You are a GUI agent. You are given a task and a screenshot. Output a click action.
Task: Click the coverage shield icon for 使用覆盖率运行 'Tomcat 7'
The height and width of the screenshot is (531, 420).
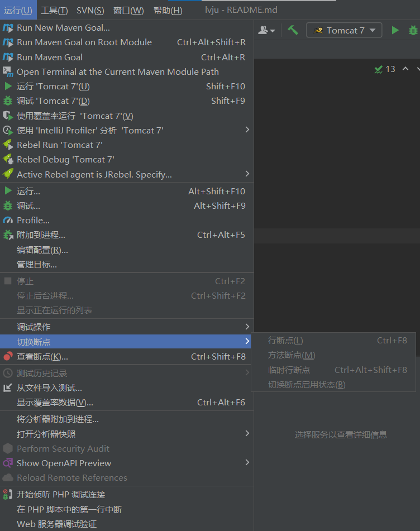click(x=8, y=116)
